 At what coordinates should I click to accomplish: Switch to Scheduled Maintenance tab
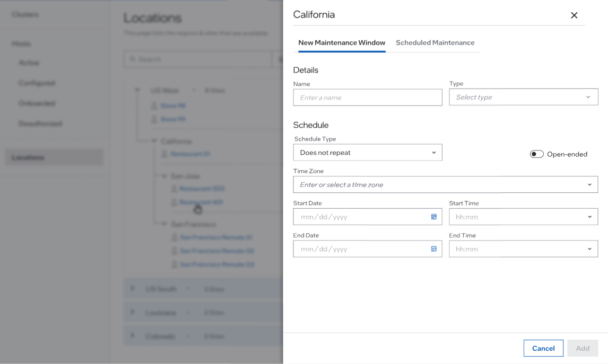(x=435, y=42)
